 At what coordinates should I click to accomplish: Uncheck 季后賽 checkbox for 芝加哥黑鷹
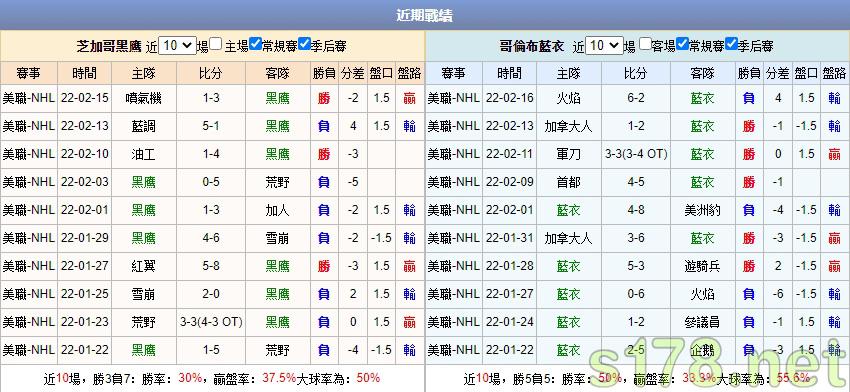[305, 44]
